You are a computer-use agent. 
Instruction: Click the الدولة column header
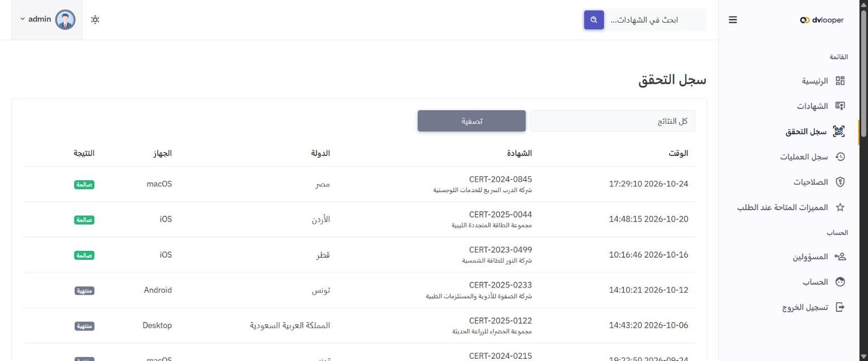coord(320,153)
